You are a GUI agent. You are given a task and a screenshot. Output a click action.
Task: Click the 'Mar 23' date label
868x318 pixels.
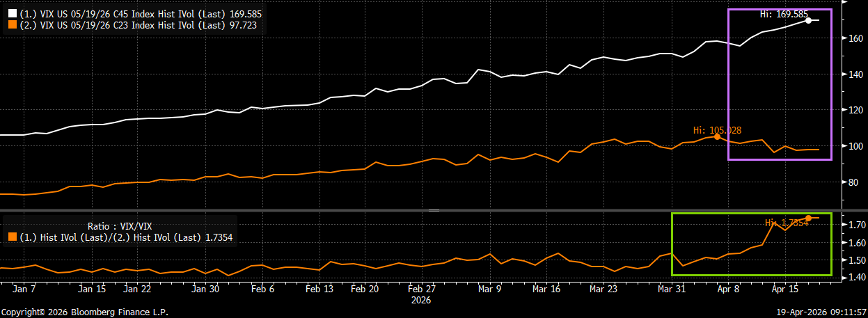pyautogui.click(x=603, y=289)
